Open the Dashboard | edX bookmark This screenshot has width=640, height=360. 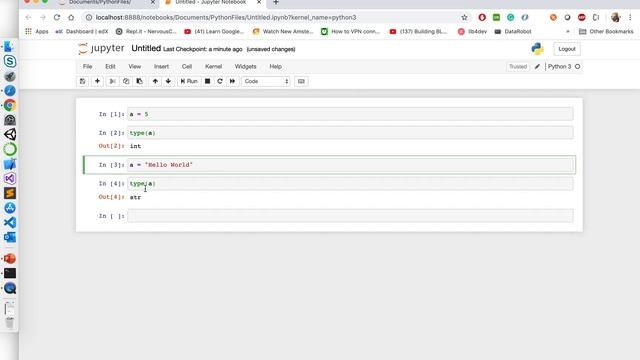[82, 31]
